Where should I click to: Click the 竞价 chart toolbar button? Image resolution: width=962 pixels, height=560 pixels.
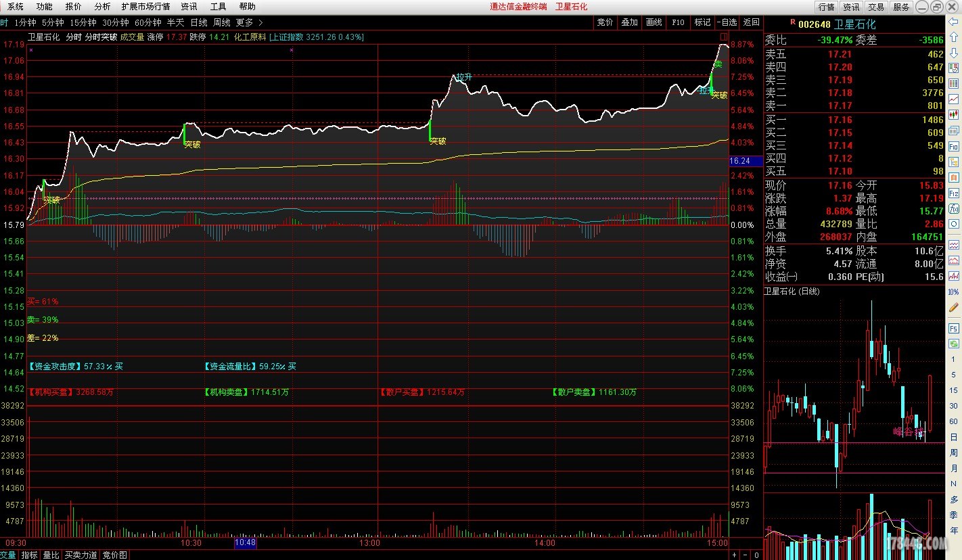click(605, 22)
